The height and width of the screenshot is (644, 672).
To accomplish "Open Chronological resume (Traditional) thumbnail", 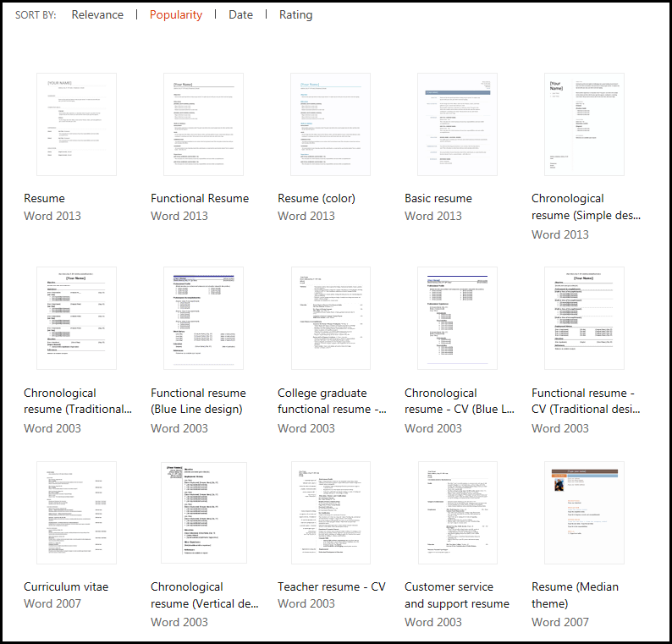I will click(x=76, y=318).
